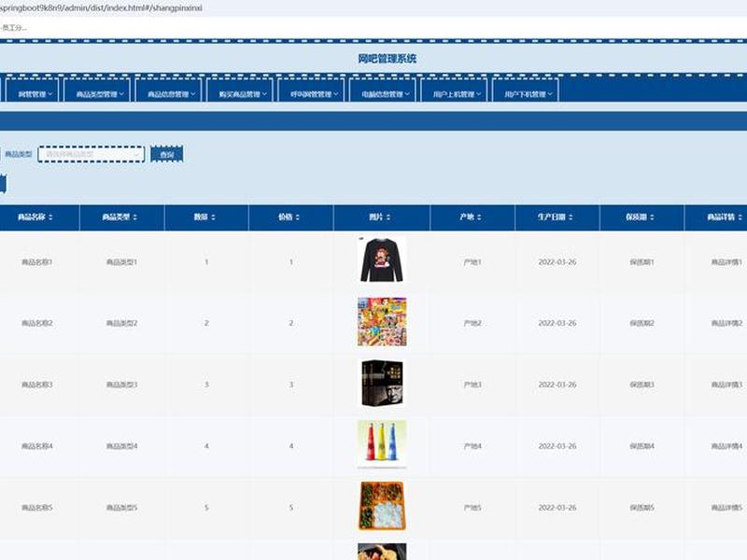The width and height of the screenshot is (747, 560).
Task: Open the 网管管理 menu
Action: tap(32, 91)
